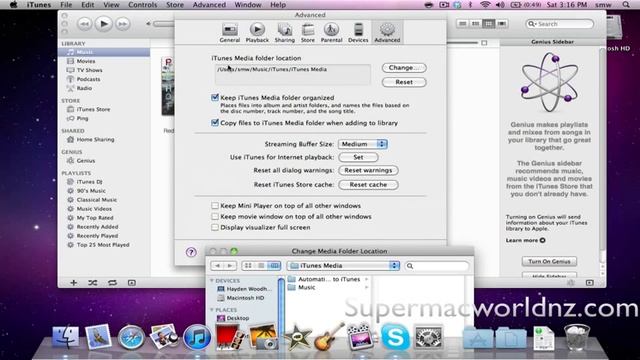Image resolution: width=640 pixels, height=360 pixels.
Task: Go back in the file dialog
Action: pos(217,266)
